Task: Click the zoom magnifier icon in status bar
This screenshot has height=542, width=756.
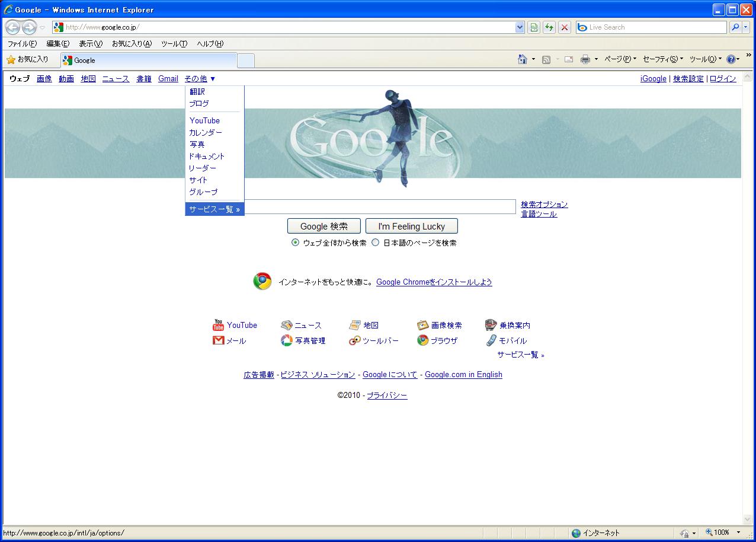Action: (709, 533)
